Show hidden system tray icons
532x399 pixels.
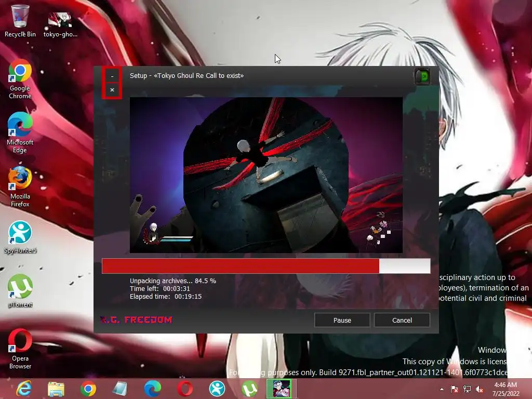(442, 389)
